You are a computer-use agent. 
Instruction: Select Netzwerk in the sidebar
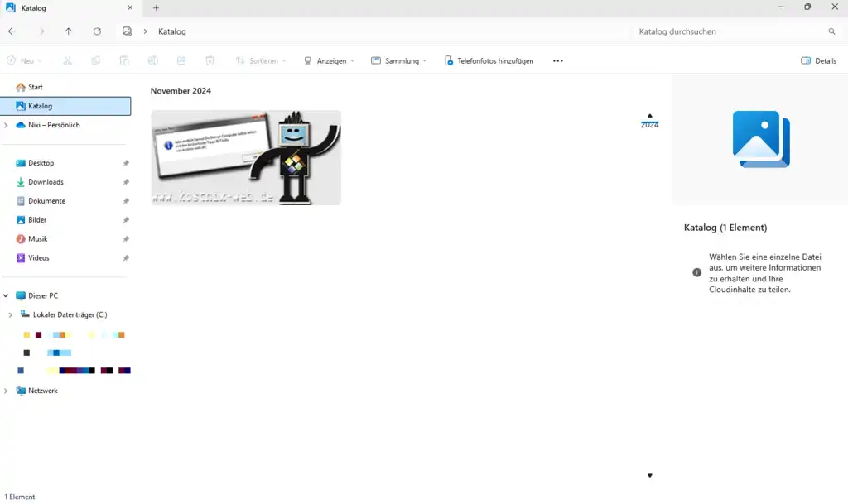coord(43,391)
